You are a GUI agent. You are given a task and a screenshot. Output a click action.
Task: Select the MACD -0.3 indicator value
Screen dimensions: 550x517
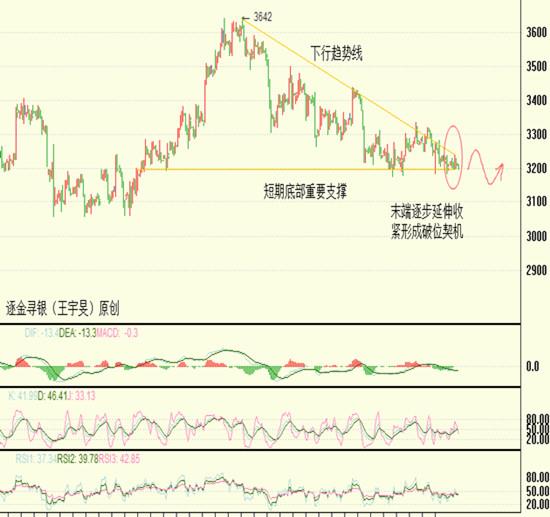(117, 333)
